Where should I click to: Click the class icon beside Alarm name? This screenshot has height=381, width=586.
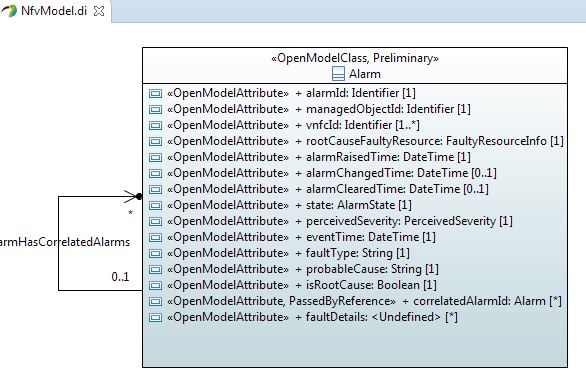[338, 74]
